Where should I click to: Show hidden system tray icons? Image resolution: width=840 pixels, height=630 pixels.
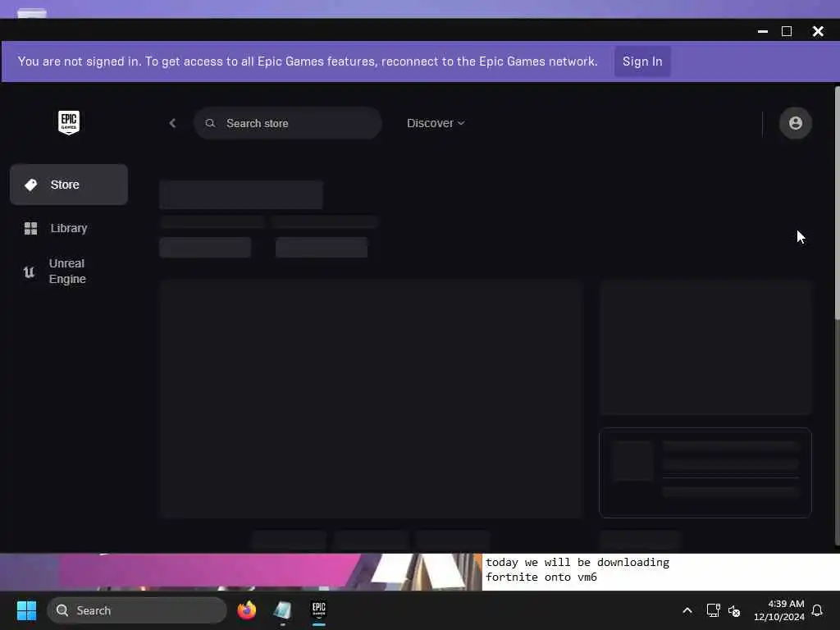[687, 610]
